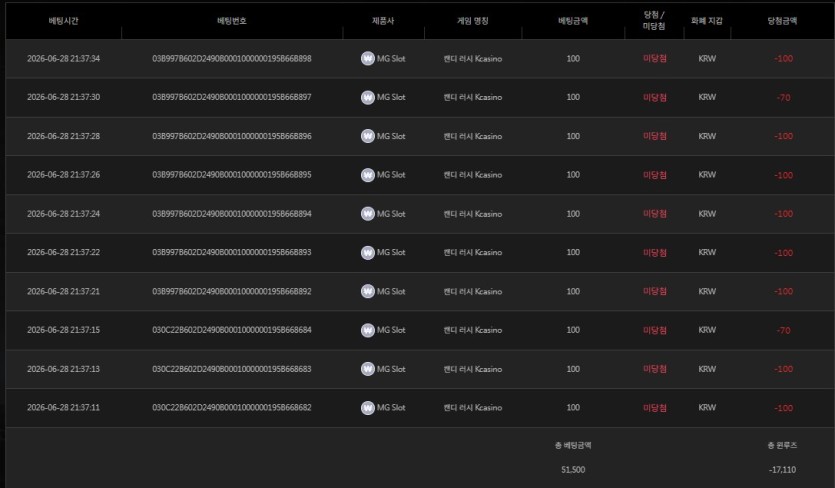835x488 pixels.
Task: Click the MG Slot won icon in row 21:37:11
Action: [368, 408]
